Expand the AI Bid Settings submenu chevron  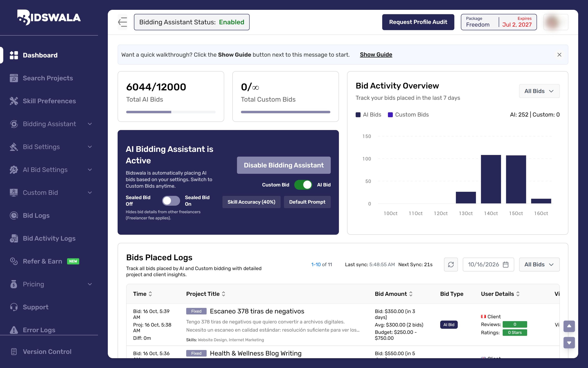(90, 170)
